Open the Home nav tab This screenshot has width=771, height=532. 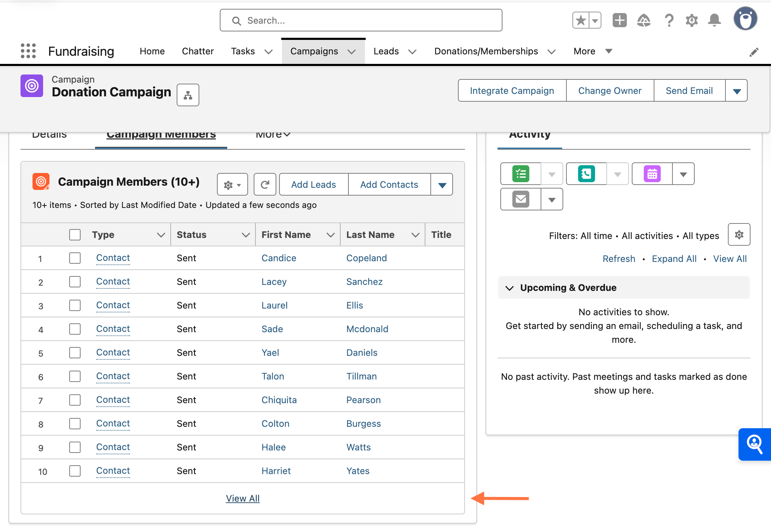152,51
